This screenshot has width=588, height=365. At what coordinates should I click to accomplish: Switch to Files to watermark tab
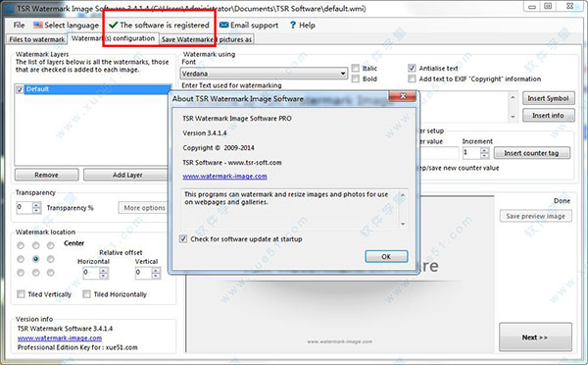[37, 39]
